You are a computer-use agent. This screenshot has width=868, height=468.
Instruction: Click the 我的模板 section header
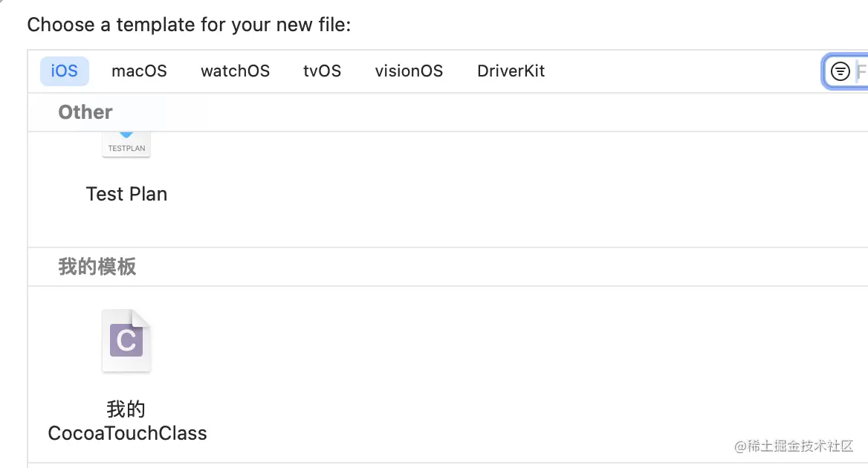pos(97,267)
